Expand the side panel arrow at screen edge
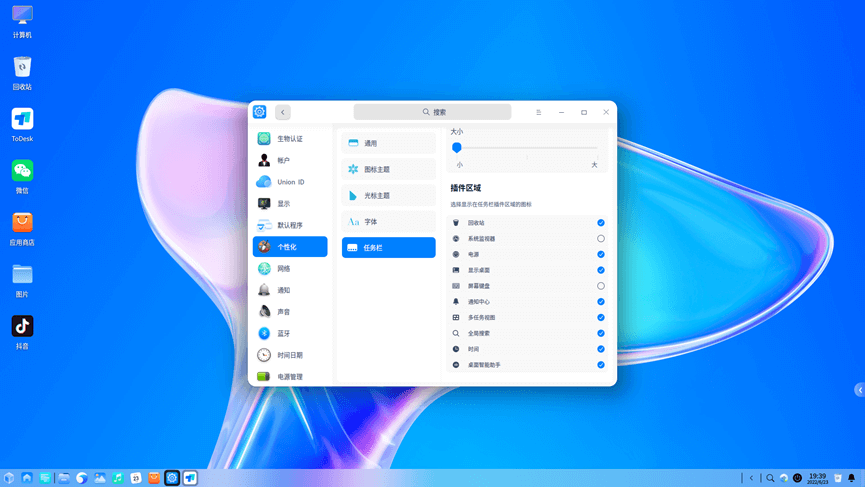865x487 pixels. [x=859, y=390]
